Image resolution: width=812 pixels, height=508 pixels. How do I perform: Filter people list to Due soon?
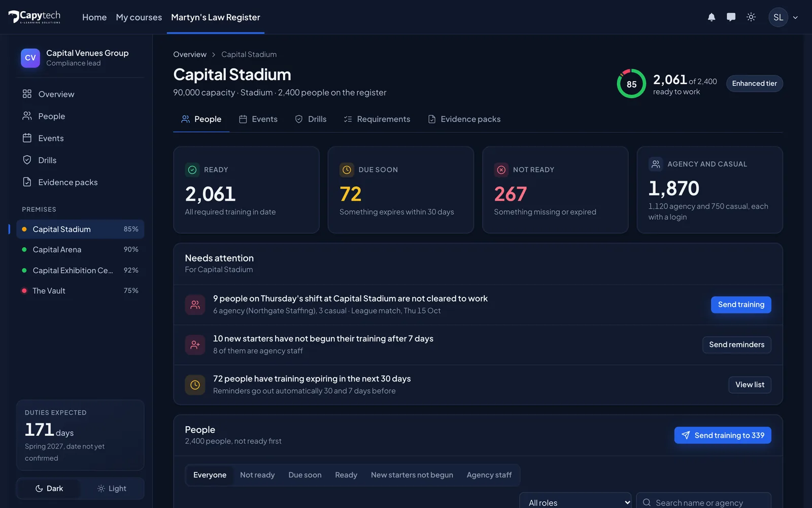305,475
